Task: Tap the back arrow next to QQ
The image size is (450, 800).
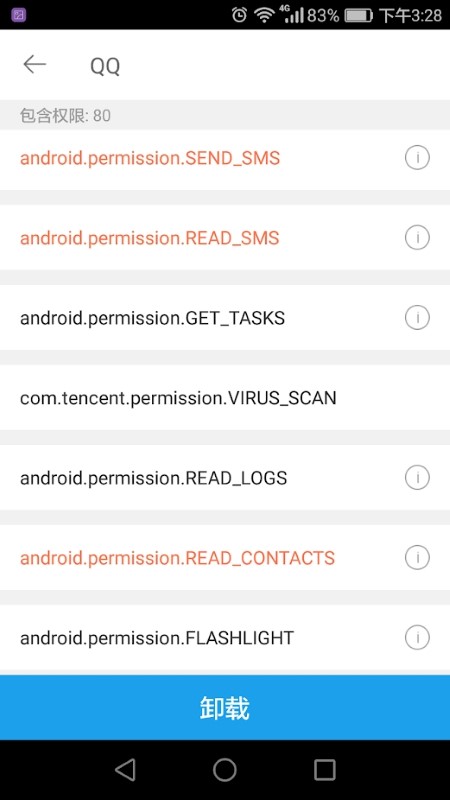Action: click(35, 64)
